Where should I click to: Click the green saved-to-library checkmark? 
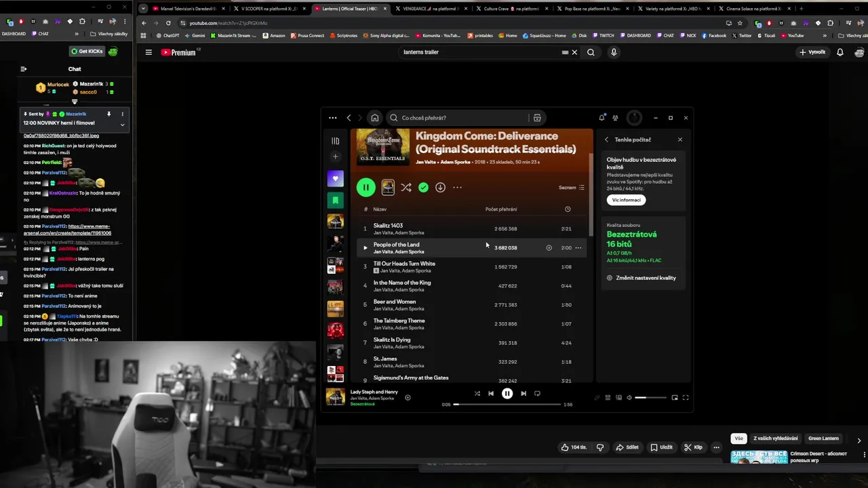click(423, 187)
